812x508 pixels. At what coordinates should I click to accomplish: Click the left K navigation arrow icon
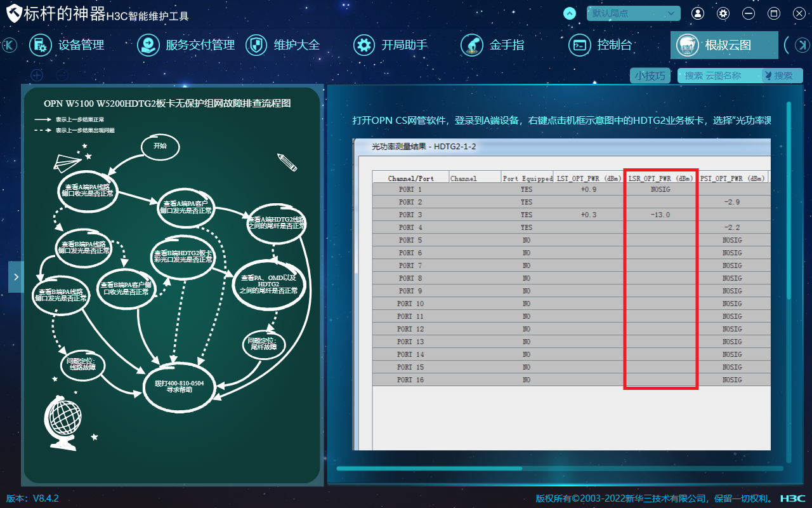click(10, 45)
